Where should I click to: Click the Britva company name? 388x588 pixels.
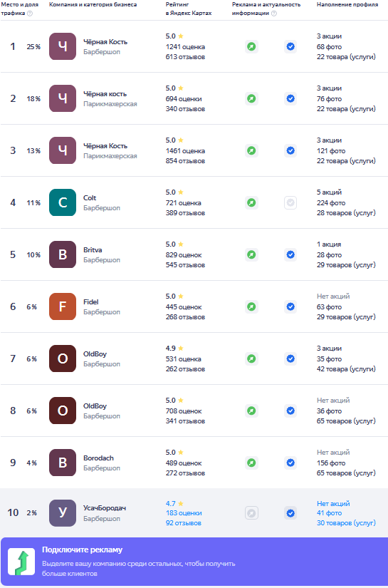93,249
